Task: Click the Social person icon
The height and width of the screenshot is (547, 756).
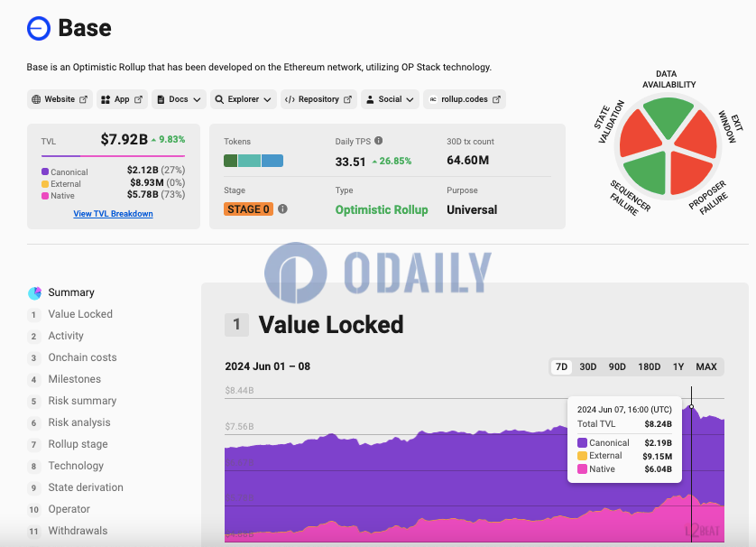Action: pyautogui.click(x=370, y=99)
